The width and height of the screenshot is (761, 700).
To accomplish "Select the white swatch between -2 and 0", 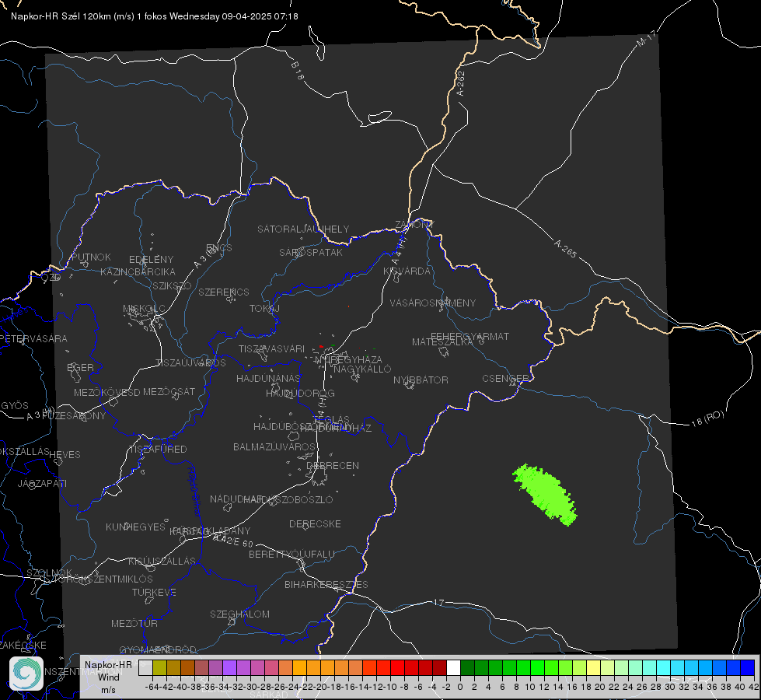I will tap(453, 667).
